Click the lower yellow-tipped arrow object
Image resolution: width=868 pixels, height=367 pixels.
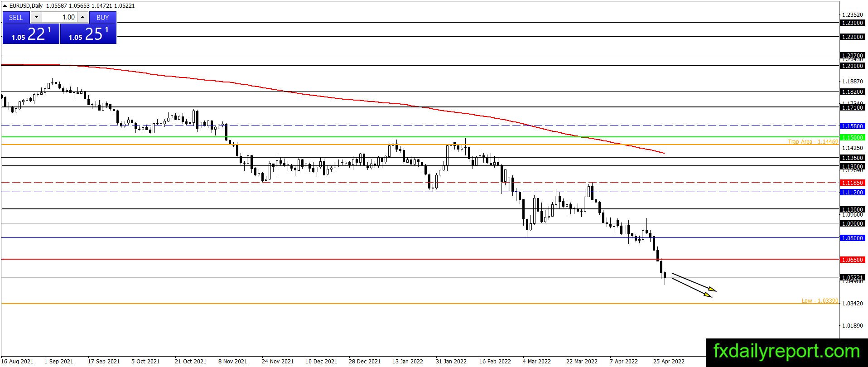(691, 288)
